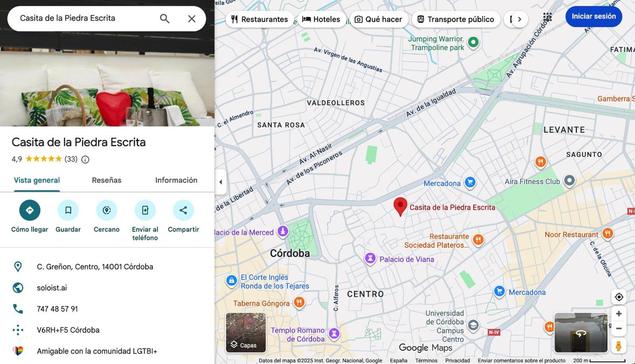Select the Qué hacer chip
This screenshot has height=364, width=635.
pyautogui.click(x=378, y=19)
